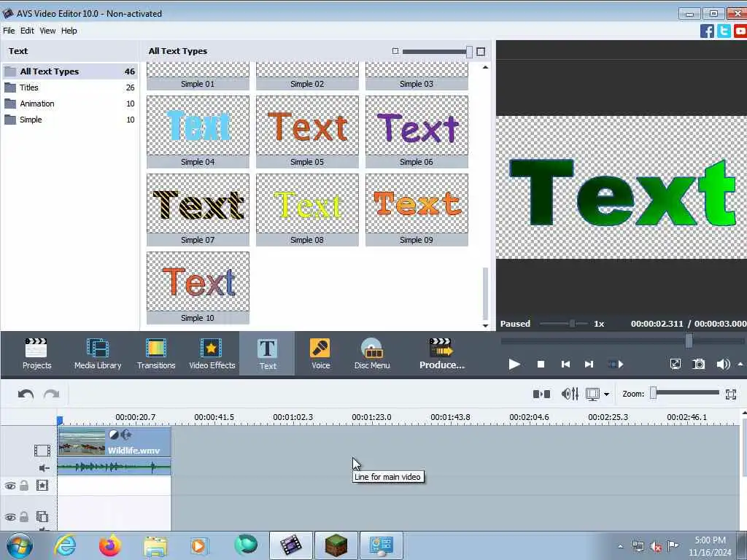
Task: Take a snapshot of the preview
Action: 698,365
